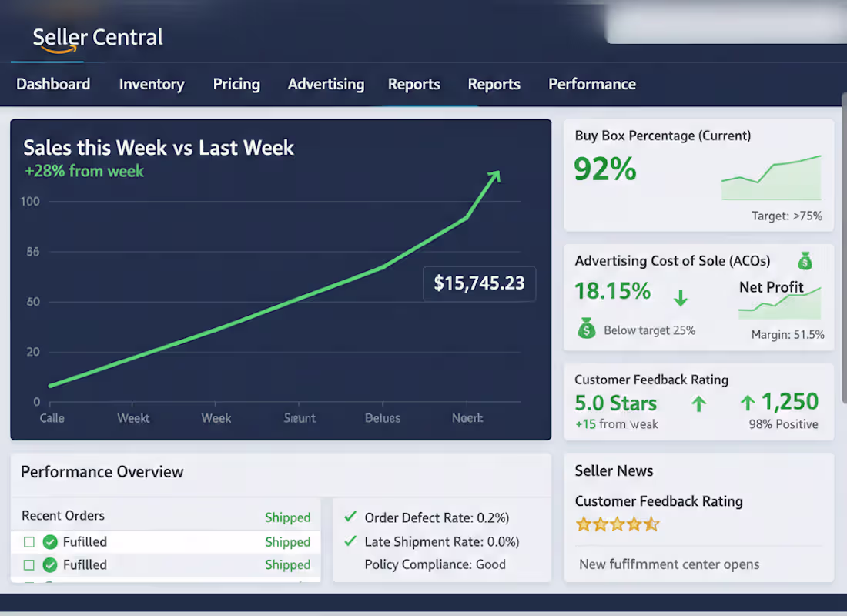This screenshot has width=847, height=616.
Task: Open the Performance tab
Action: [592, 84]
